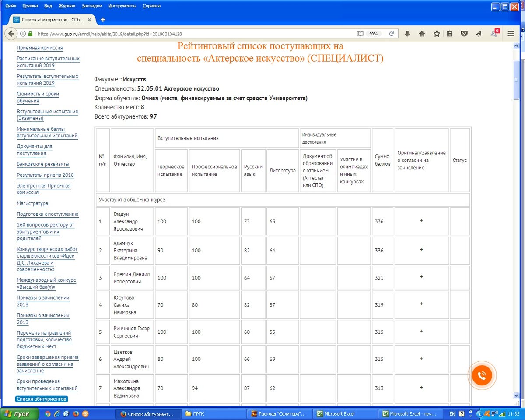Open the Правка menu
Screen dimensions: 525x420
[x=30, y=6]
